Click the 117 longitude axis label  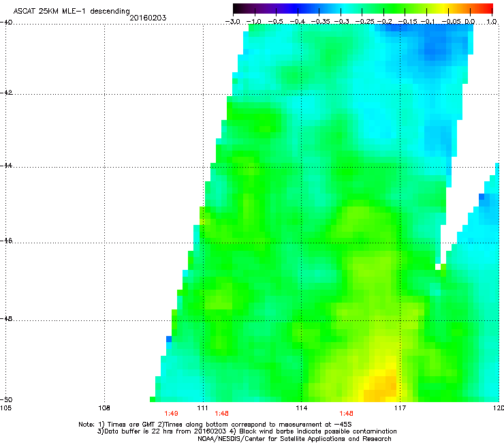[x=400, y=408]
